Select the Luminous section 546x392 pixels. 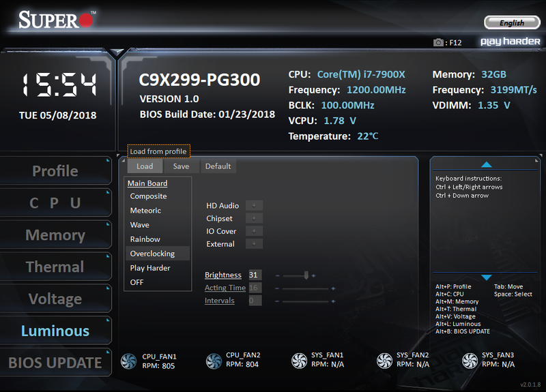pos(55,331)
